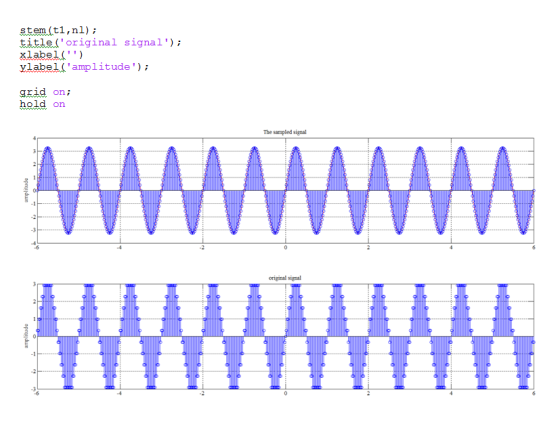
Task: Click the "hold on" code line
Action: [42, 104]
